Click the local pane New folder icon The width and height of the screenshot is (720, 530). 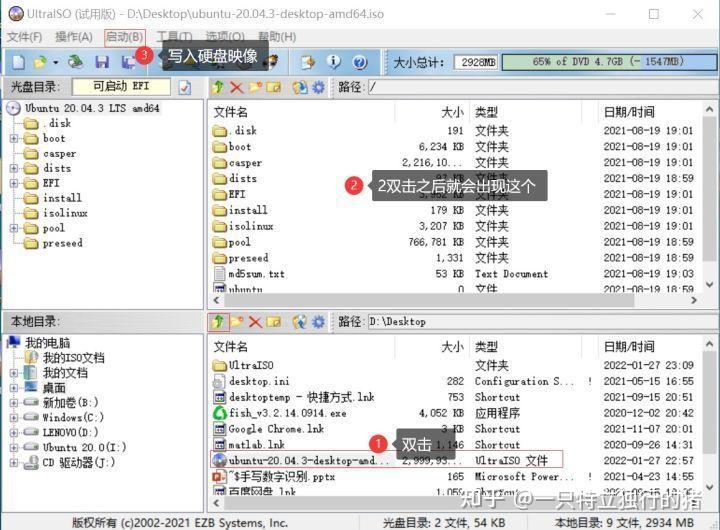(237, 321)
